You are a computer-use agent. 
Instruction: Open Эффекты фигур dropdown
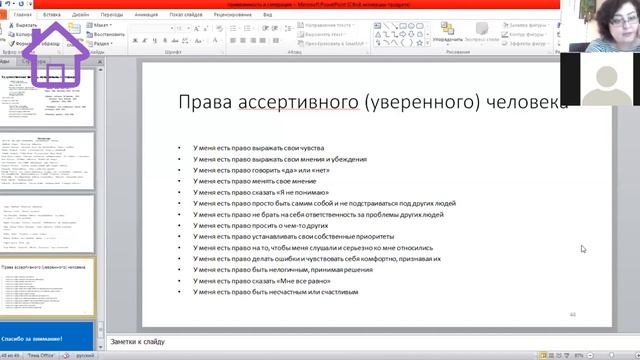click(525, 43)
